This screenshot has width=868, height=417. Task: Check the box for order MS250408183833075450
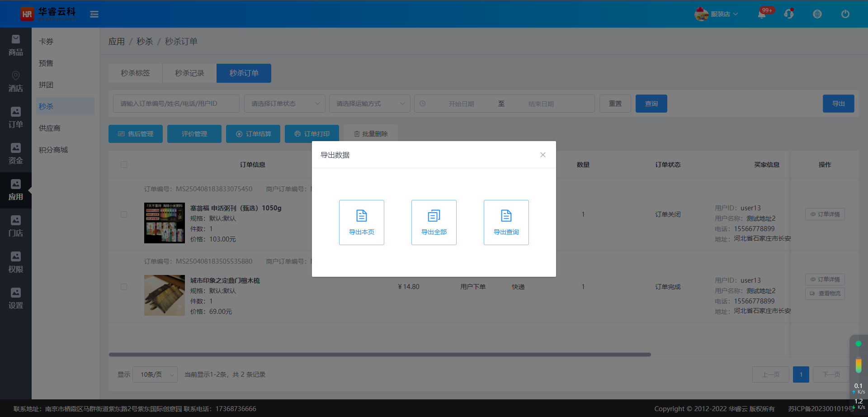124,214
